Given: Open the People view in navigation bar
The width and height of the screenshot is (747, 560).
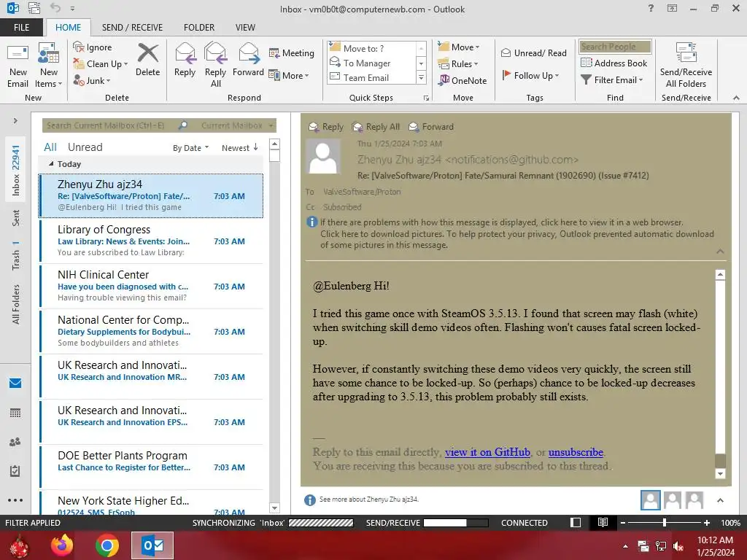Looking at the screenshot, I should pos(15,442).
